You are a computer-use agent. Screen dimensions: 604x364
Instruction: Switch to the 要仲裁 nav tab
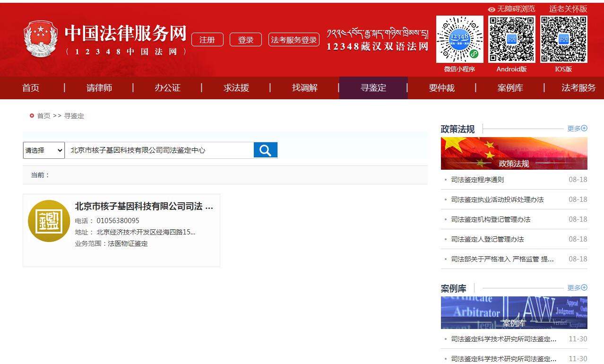click(x=441, y=87)
